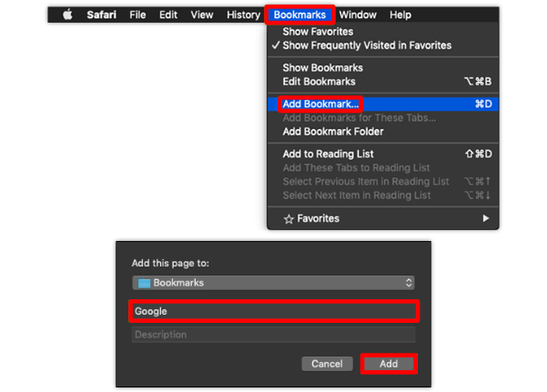Click Select Previous Item in Reading List

(383, 181)
